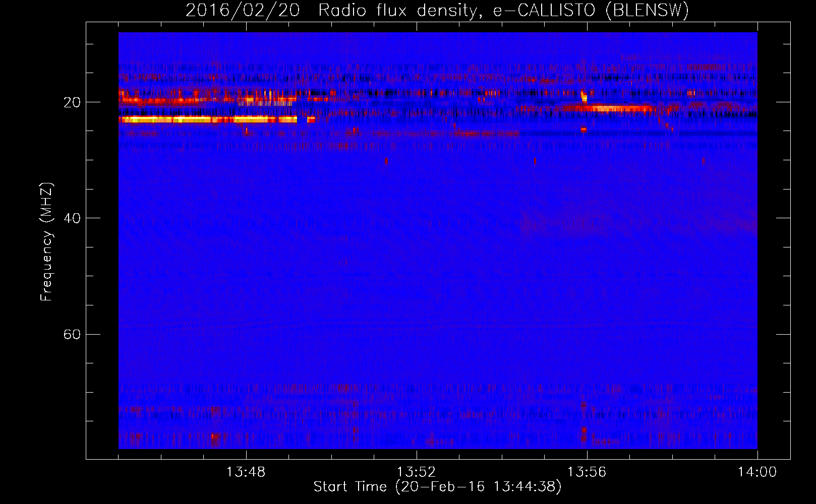Click the 13:48 time tick label
Image resolution: width=816 pixels, height=504 pixels.
click(x=246, y=472)
